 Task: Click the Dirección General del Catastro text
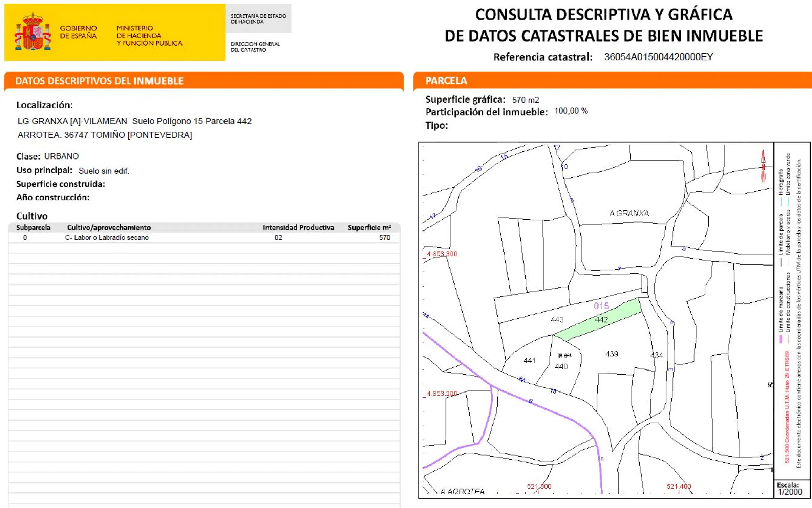click(x=255, y=47)
